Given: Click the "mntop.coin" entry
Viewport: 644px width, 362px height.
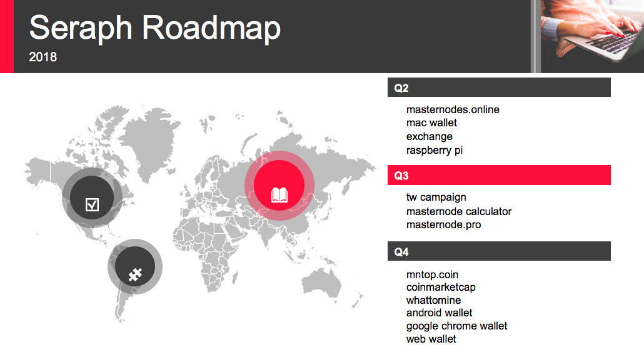Looking at the screenshot, I should [432, 275].
